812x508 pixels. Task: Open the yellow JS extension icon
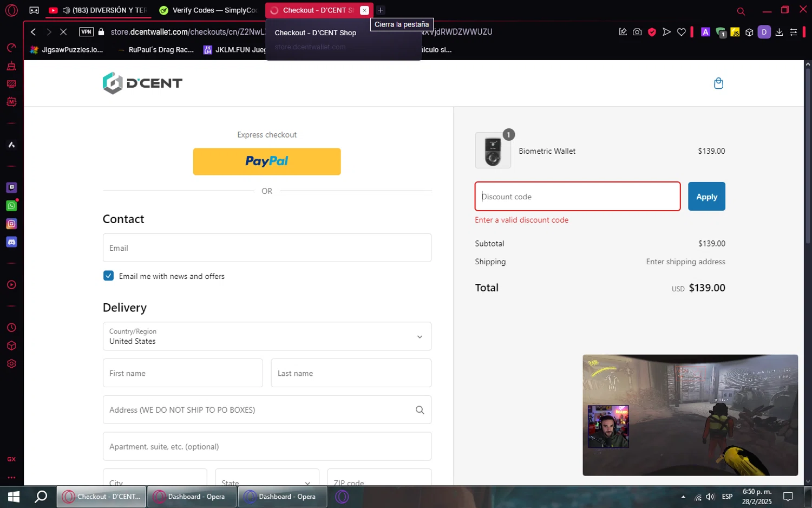[735, 32]
